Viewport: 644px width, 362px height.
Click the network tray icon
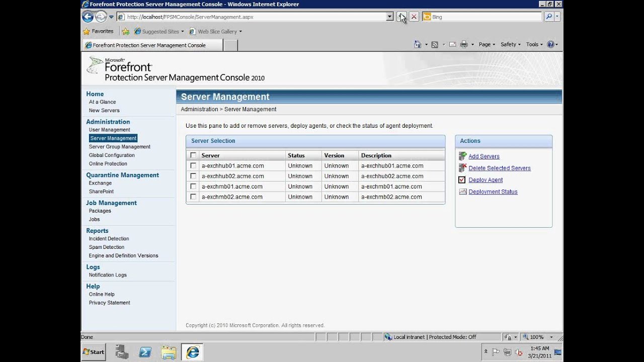508,352
